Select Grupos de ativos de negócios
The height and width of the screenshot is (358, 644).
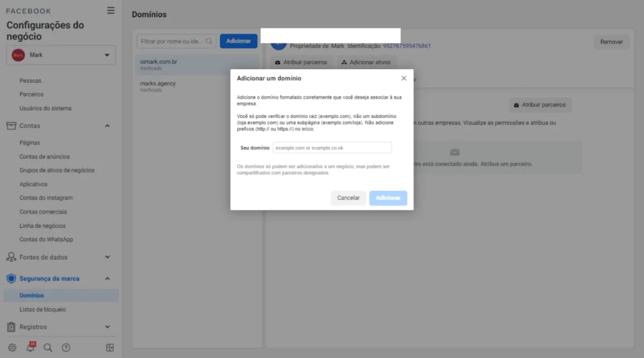click(57, 170)
